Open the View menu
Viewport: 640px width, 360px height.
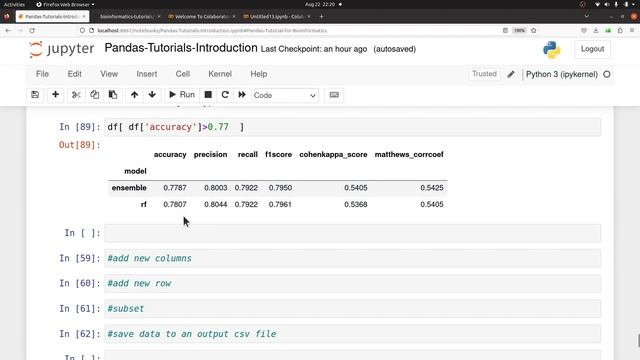point(109,74)
